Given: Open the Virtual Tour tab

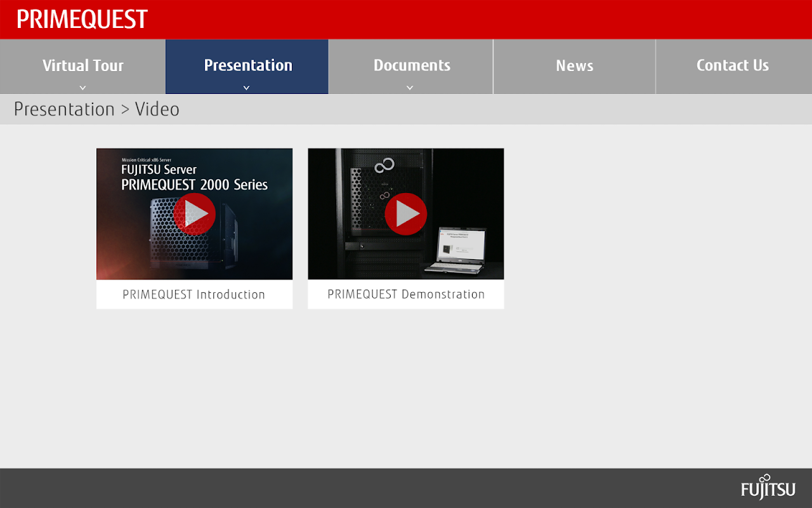Looking at the screenshot, I should click(82, 67).
